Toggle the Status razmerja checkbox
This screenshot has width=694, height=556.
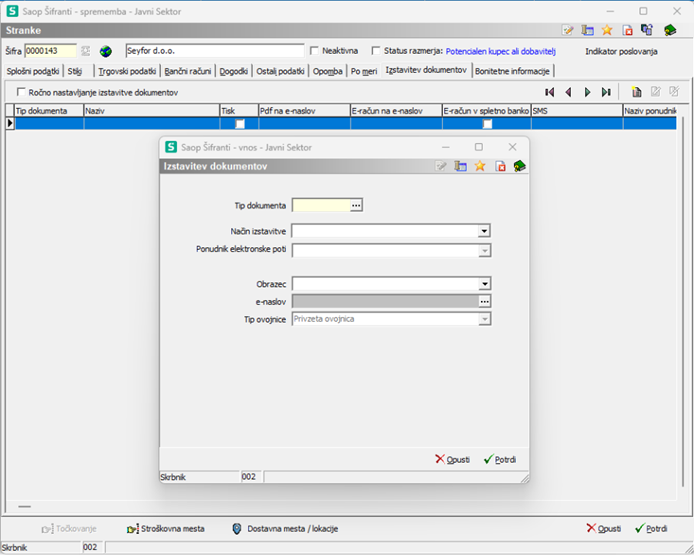click(x=376, y=50)
